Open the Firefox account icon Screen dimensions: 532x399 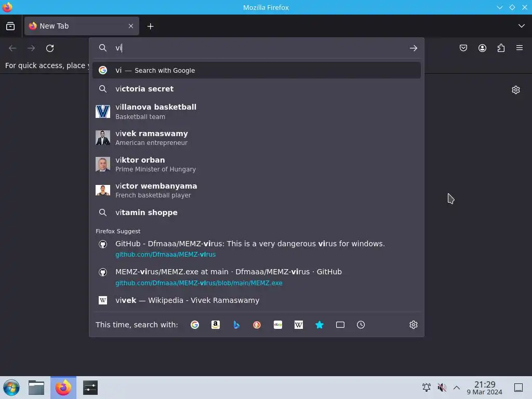(x=482, y=48)
